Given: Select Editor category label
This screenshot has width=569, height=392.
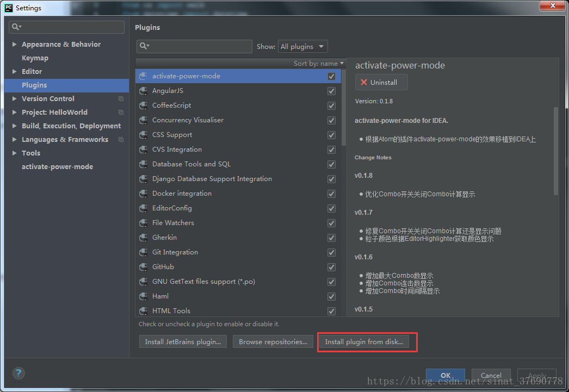Looking at the screenshot, I should tap(32, 71).
